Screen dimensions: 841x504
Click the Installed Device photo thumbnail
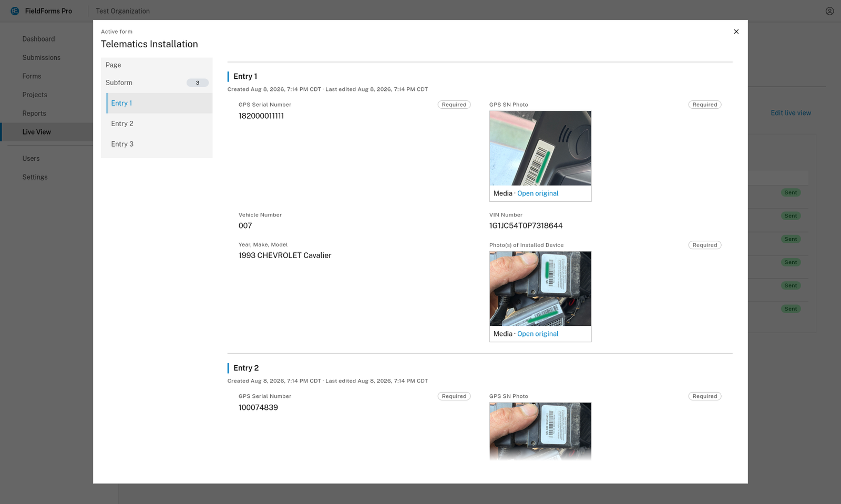[x=540, y=289]
